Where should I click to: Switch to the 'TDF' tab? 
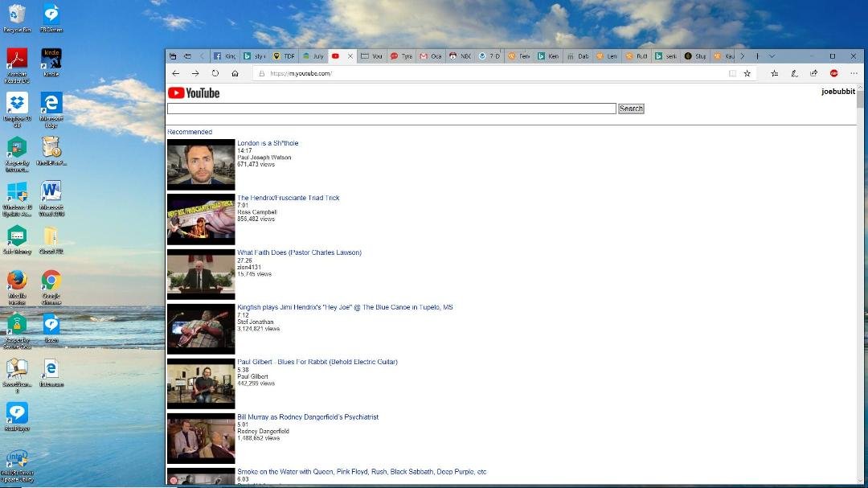[285, 56]
